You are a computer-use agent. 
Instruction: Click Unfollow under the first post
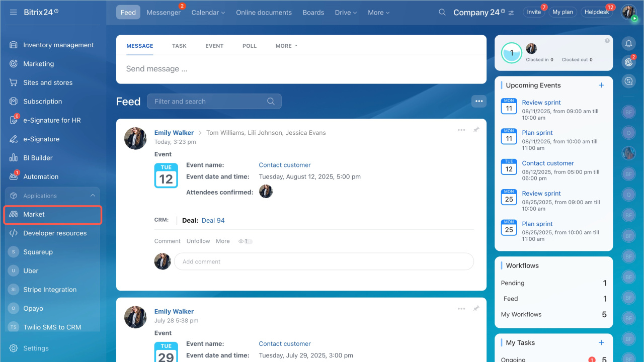point(198,241)
